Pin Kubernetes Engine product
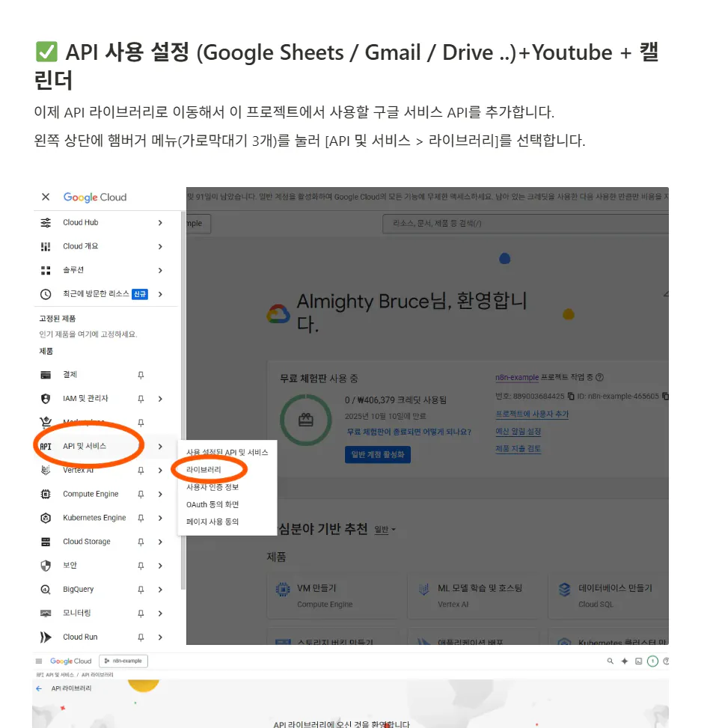 (x=141, y=519)
